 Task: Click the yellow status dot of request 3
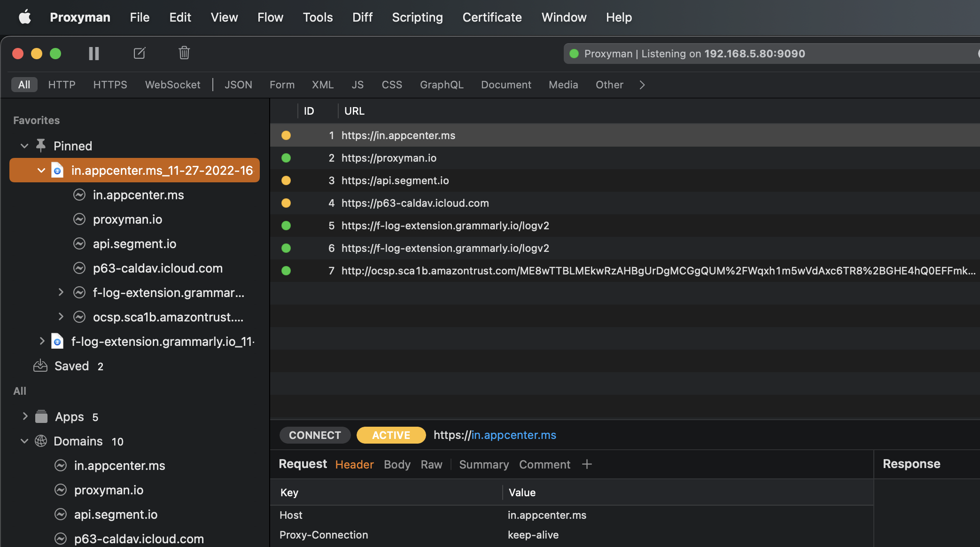[286, 180]
